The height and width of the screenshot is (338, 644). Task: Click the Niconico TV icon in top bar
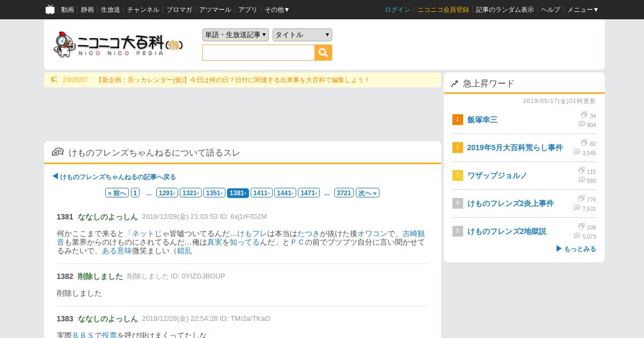coord(50,9)
